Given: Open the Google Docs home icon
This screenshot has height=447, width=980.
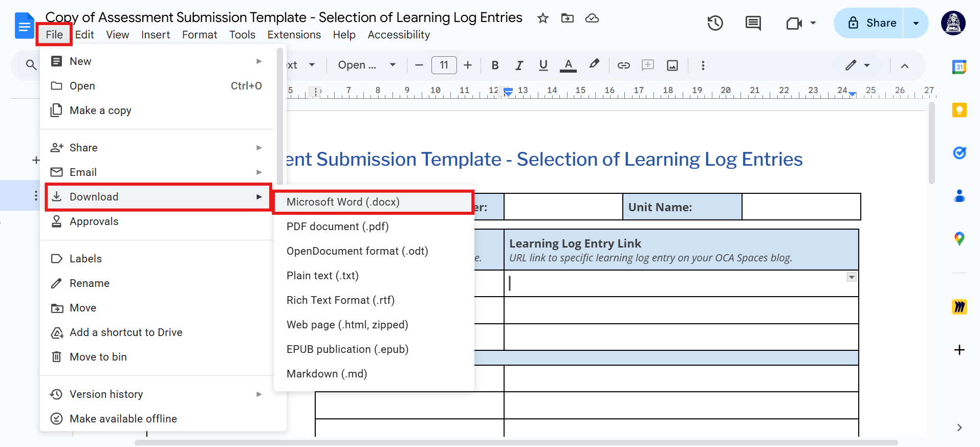Looking at the screenshot, I should 24,26.
